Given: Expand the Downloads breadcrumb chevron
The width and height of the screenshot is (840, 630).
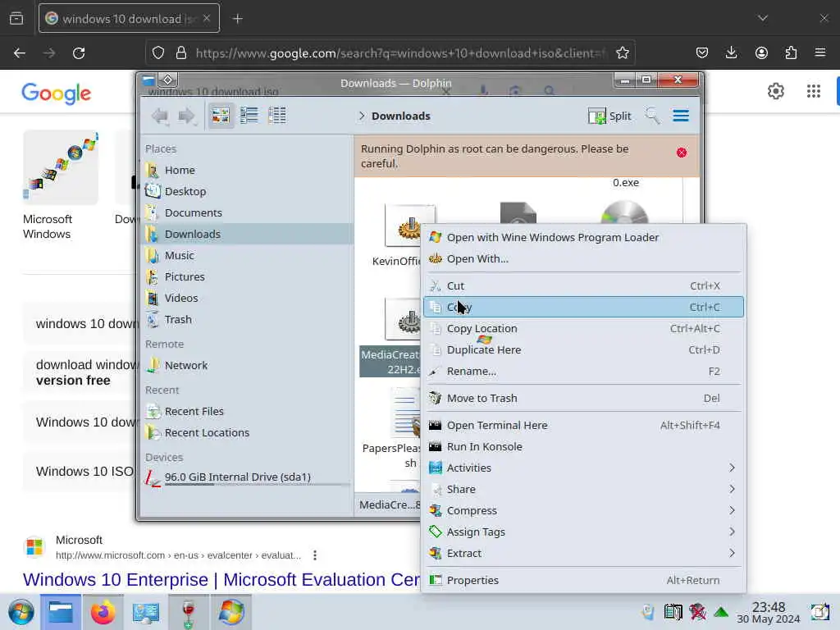Looking at the screenshot, I should pos(362,116).
